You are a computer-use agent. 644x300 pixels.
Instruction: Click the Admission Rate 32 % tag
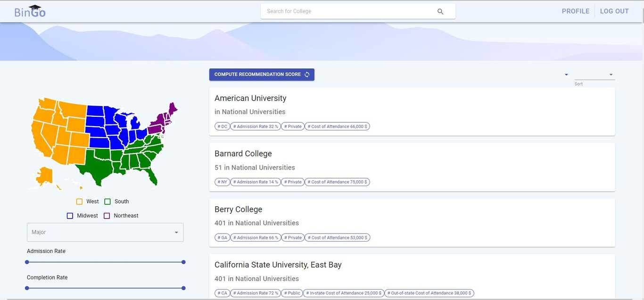click(256, 126)
